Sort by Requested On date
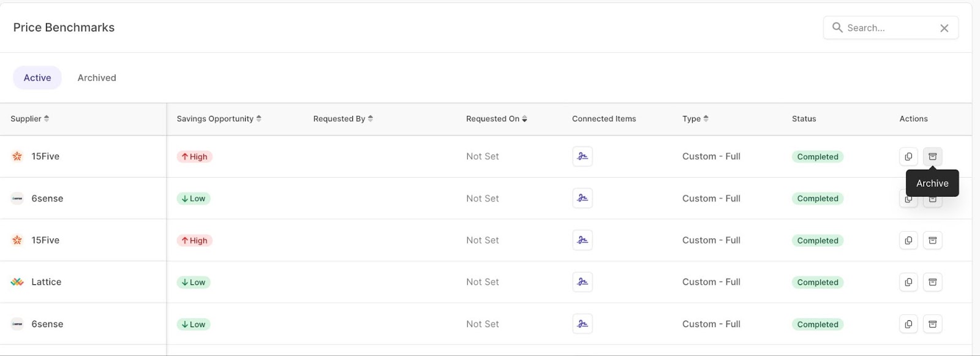Screen dimensions: 980x356 pyautogui.click(x=496, y=119)
